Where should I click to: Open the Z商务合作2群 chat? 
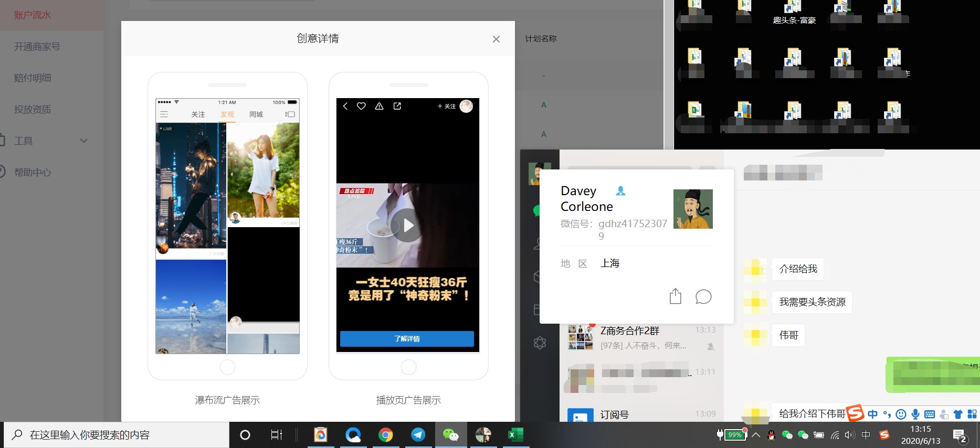pyautogui.click(x=641, y=337)
